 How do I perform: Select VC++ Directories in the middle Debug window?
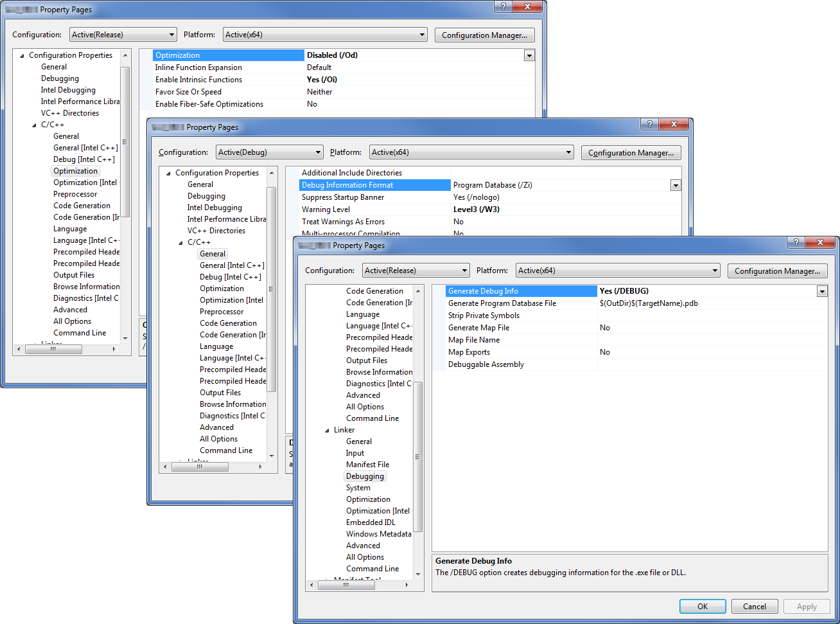click(216, 231)
